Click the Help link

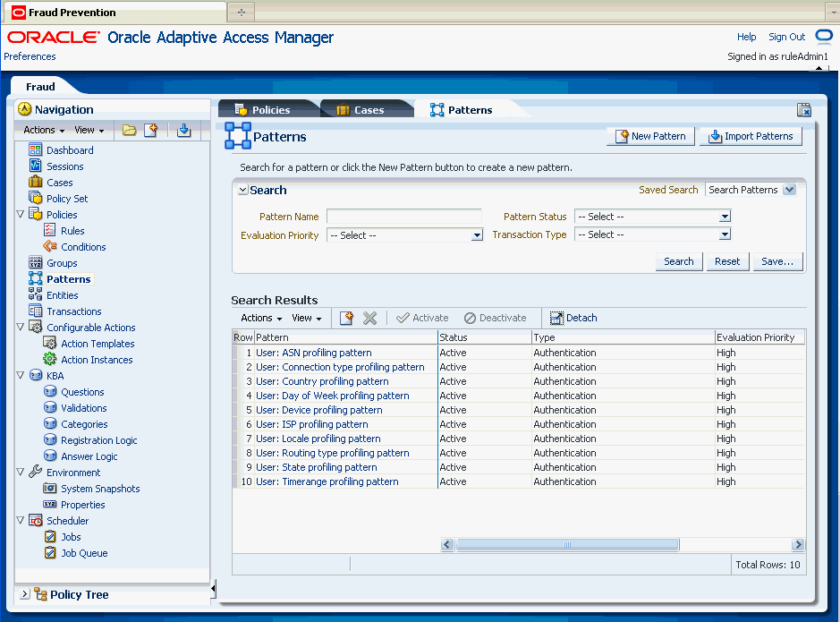pyautogui.click(x=746, y=37)
